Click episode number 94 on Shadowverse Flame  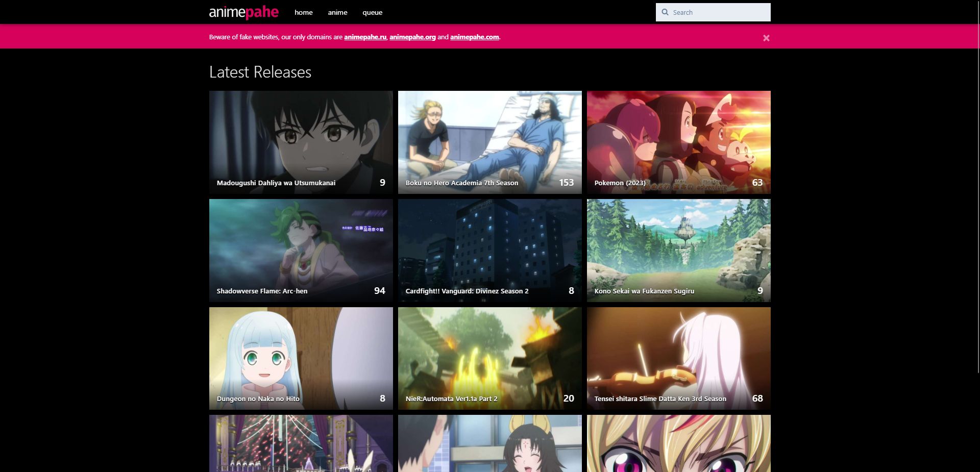(x=380, y=290)
